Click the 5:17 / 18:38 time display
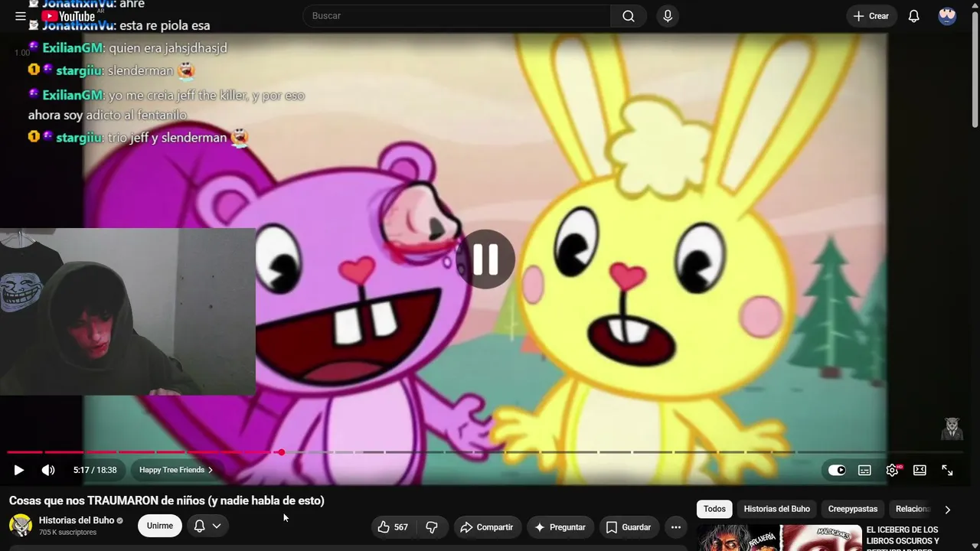The image size is (980, 551). 95,470
